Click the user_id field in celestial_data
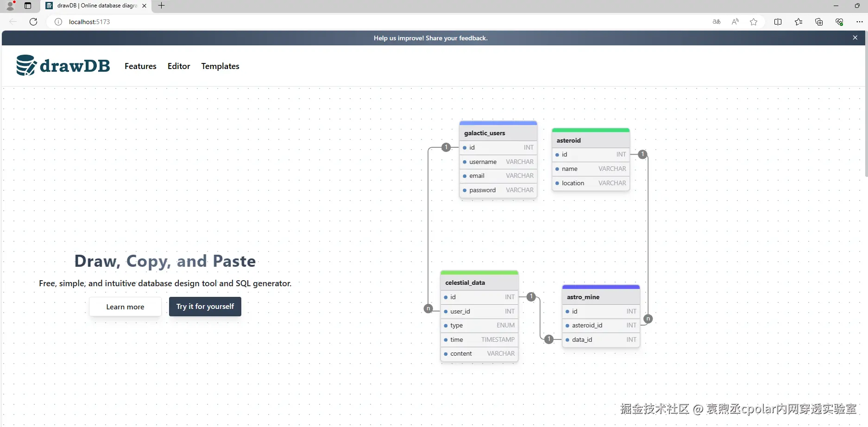868x427 pixels. tap(479, 311)
